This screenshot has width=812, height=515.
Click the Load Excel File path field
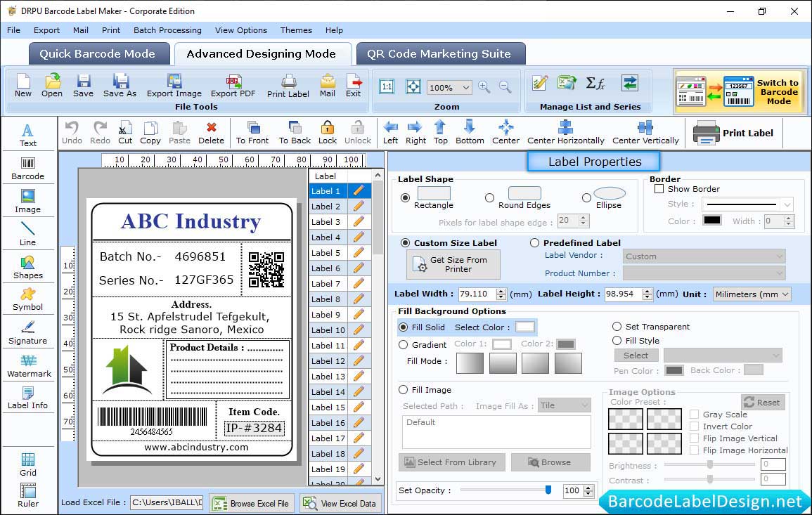167,502
